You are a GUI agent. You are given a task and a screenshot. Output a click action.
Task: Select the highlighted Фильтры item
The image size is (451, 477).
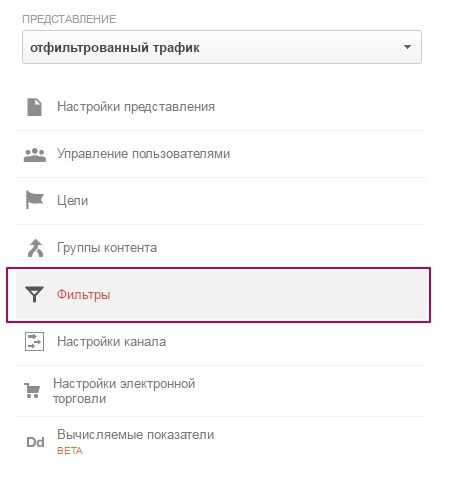[x=218, y=295]
